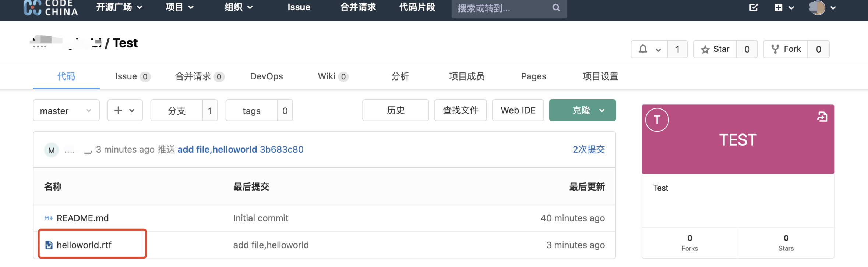
Task: Click the 查找文件 button
Action: click(x=461, y=110)
